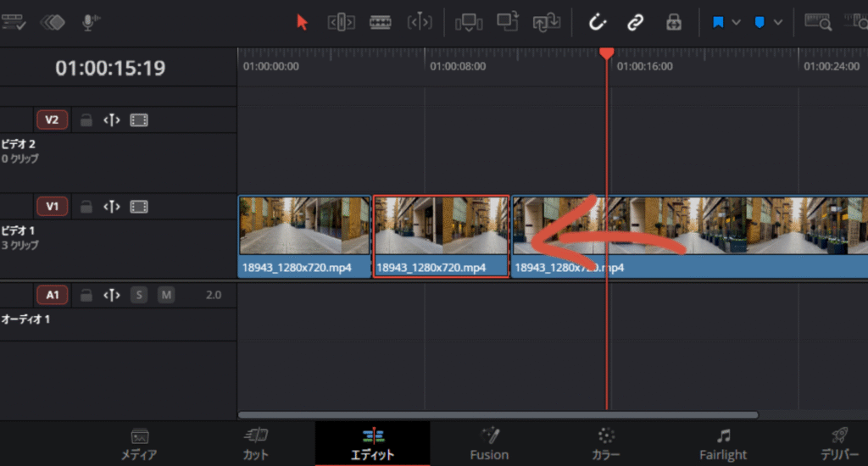
Task: Activate the Trim Edit Mode tool
Action: click(341, 23)
